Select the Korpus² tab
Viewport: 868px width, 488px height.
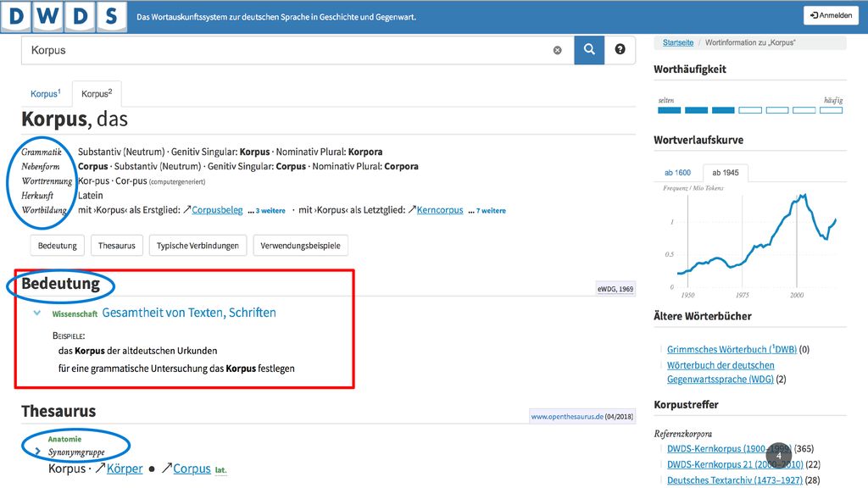click(97, 93)
